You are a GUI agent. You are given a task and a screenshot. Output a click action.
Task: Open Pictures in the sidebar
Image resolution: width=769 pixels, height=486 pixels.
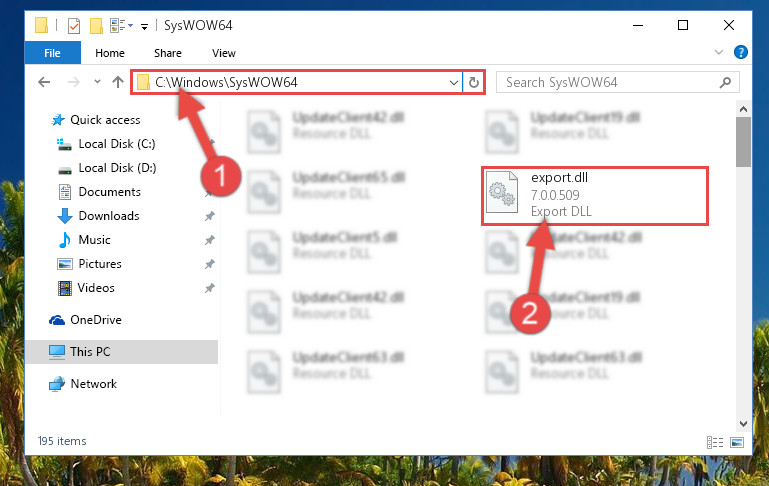pos(100,264)
